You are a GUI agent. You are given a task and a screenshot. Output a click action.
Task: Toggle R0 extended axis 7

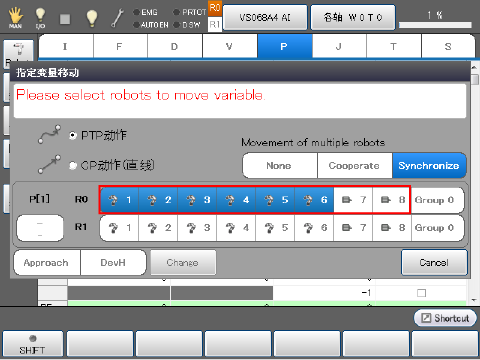click(x=353, y=200)
